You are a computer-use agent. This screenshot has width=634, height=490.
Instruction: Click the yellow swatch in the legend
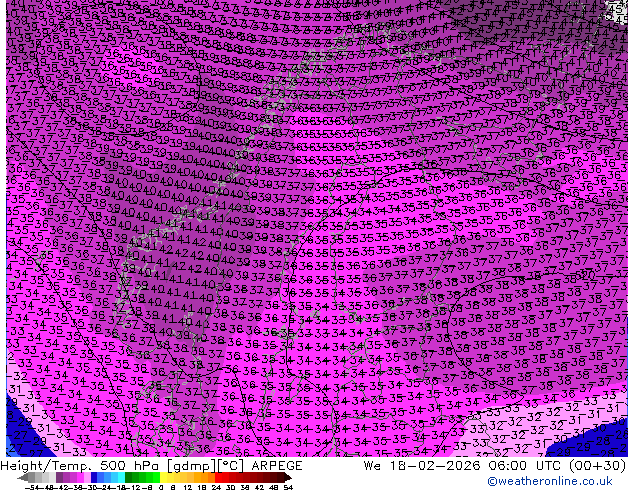tap(163, 478)
